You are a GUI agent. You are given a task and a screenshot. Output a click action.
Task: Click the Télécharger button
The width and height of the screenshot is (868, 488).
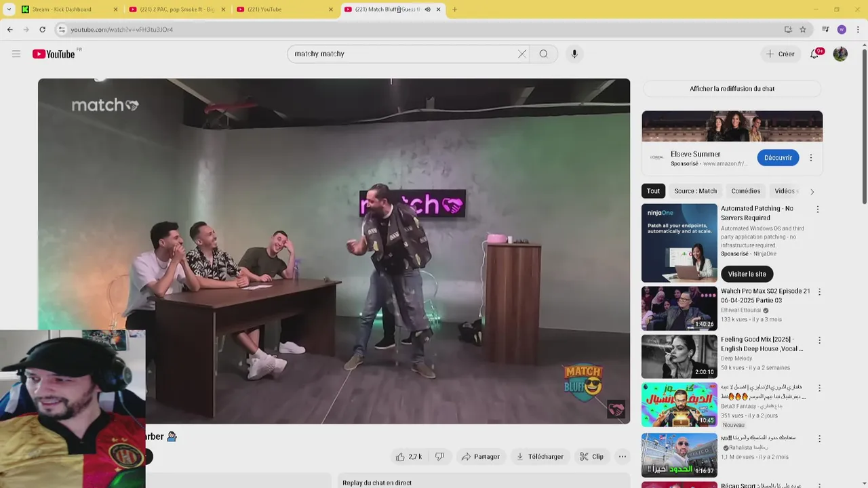tap(540, 457)
